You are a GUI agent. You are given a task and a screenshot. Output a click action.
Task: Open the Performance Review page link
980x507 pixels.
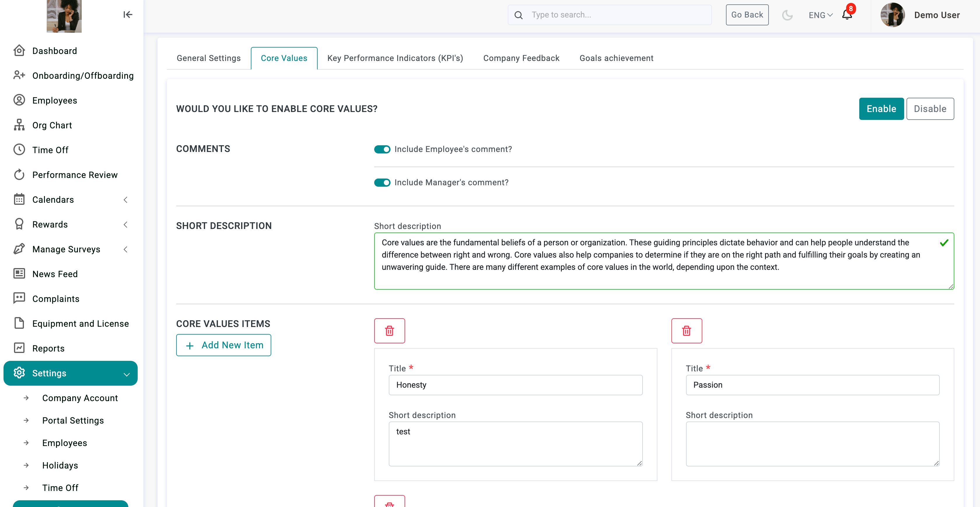pos(75,175)
